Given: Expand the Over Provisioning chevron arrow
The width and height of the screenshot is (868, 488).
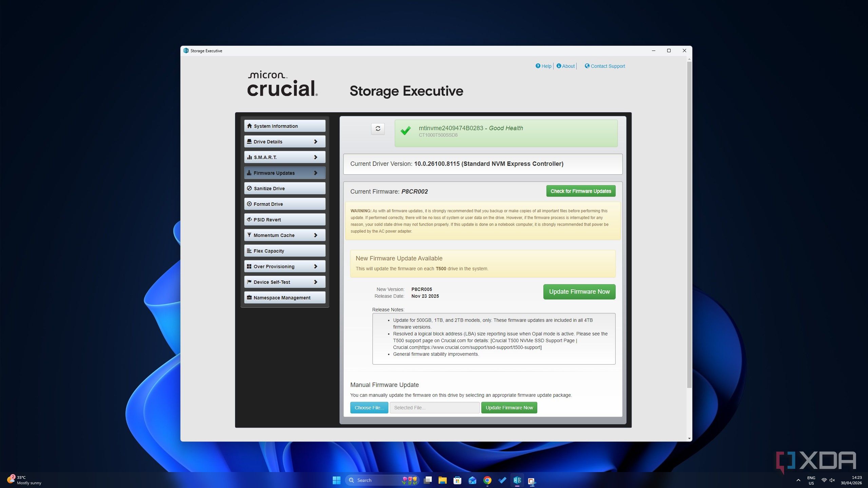Looking at the screenshot, I should click(315, 267).
